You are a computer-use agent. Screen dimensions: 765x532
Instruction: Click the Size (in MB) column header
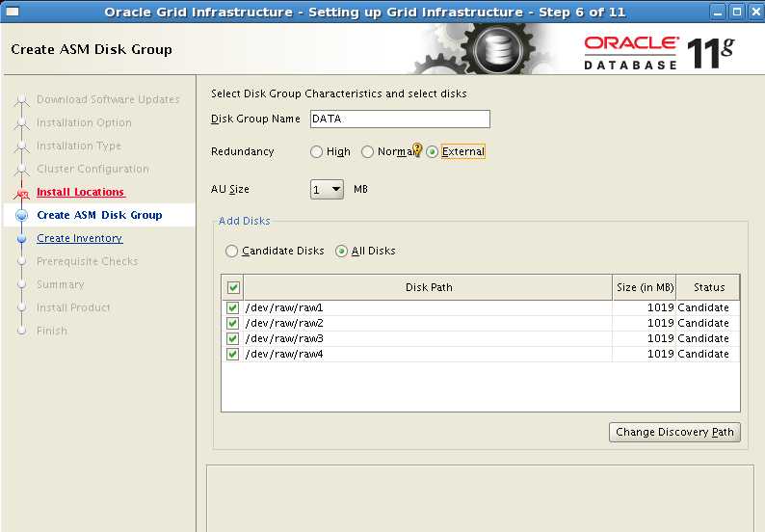coord(645,287)
